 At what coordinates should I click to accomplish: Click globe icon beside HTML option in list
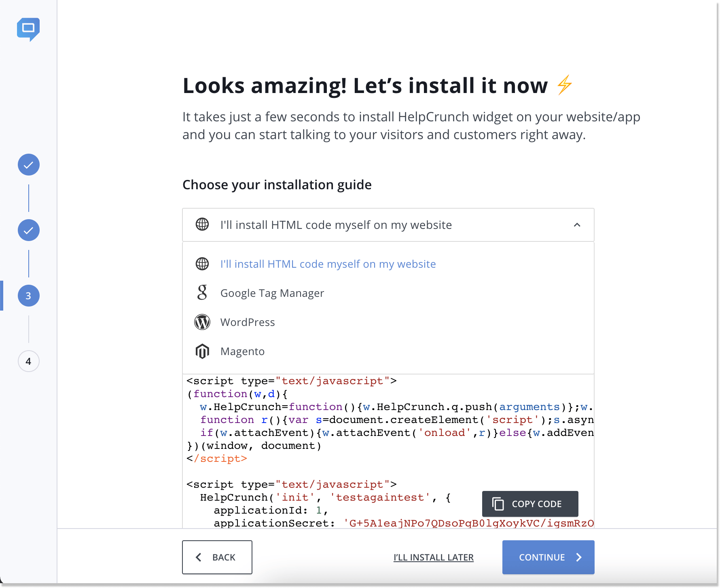[202, 264]
